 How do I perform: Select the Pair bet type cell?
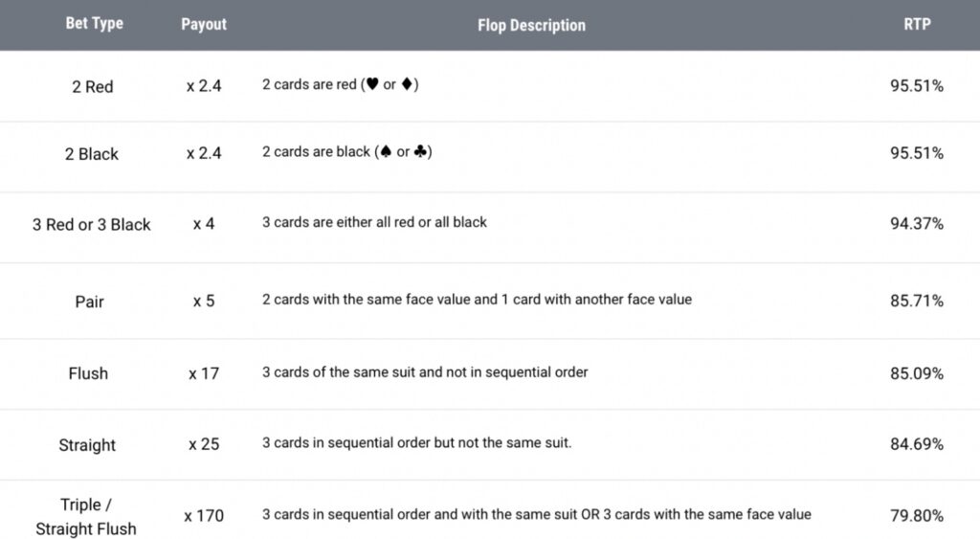coord(89,302)
